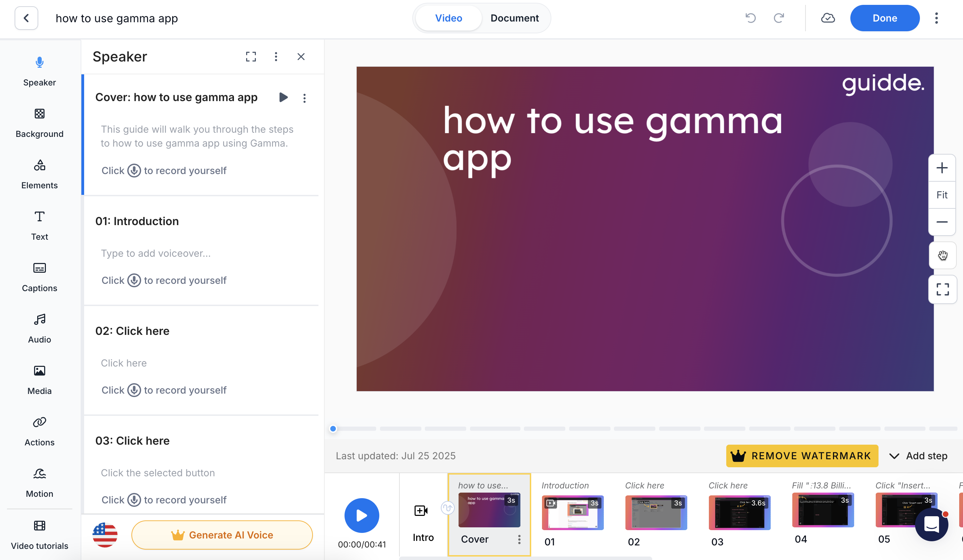Select the '02: Click here' step heading

pyautogui.click(x=132, y=331)
